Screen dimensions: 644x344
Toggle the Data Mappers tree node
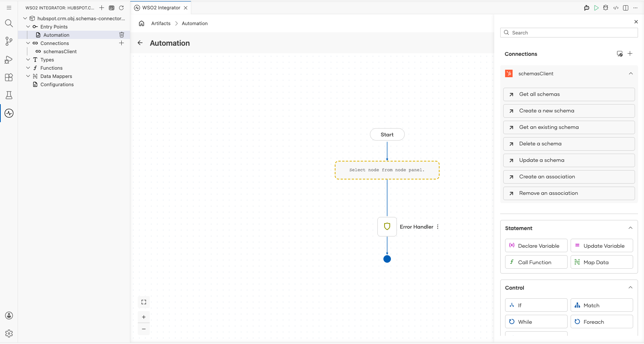coord(28,76)
